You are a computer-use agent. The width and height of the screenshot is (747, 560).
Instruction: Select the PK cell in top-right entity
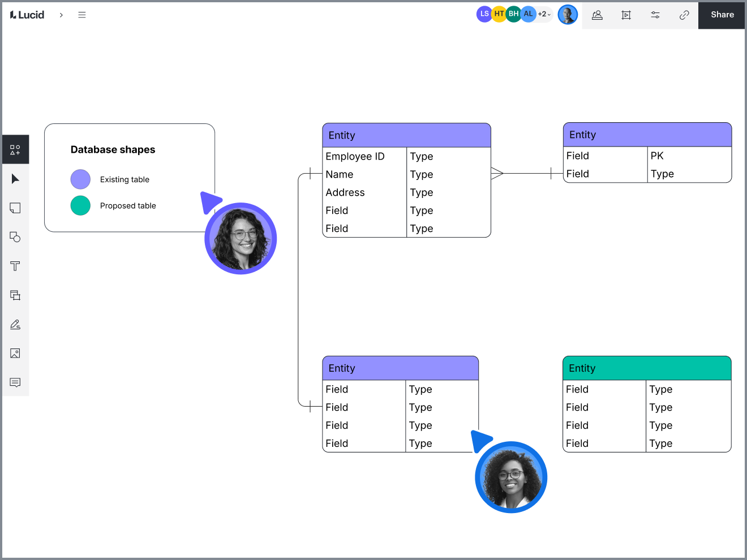689,156
